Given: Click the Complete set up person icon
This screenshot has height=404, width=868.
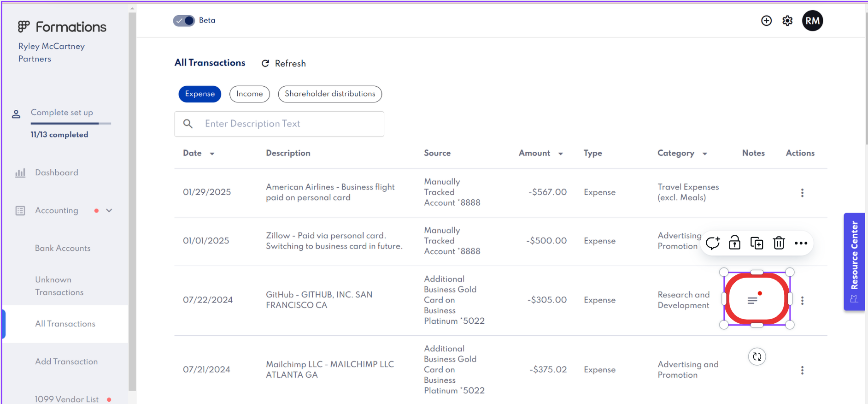Looking at the screenshot, I should tap(16, 114).
